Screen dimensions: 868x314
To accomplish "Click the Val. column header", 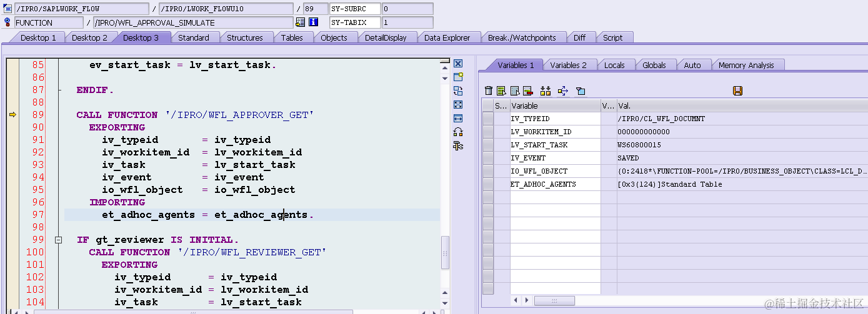I will pos(742,105).
